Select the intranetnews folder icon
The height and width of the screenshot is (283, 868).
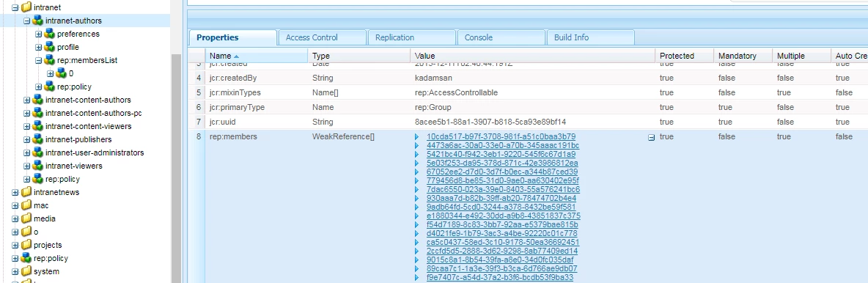pos(26,192)
